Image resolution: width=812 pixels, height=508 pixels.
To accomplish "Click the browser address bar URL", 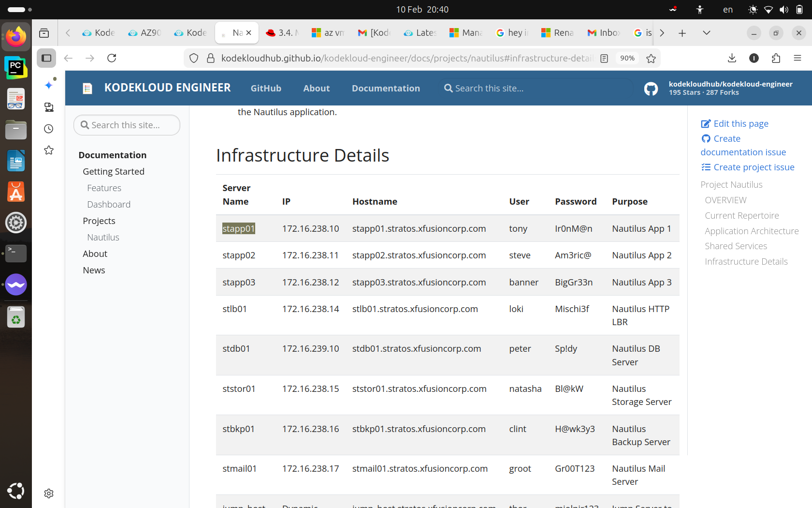I will point(407,58).
